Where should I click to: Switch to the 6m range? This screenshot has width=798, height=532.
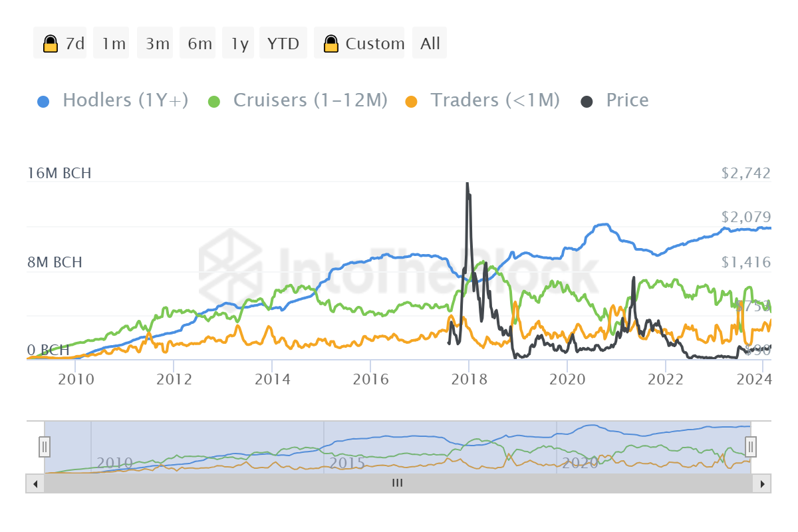tap(199, 44)
